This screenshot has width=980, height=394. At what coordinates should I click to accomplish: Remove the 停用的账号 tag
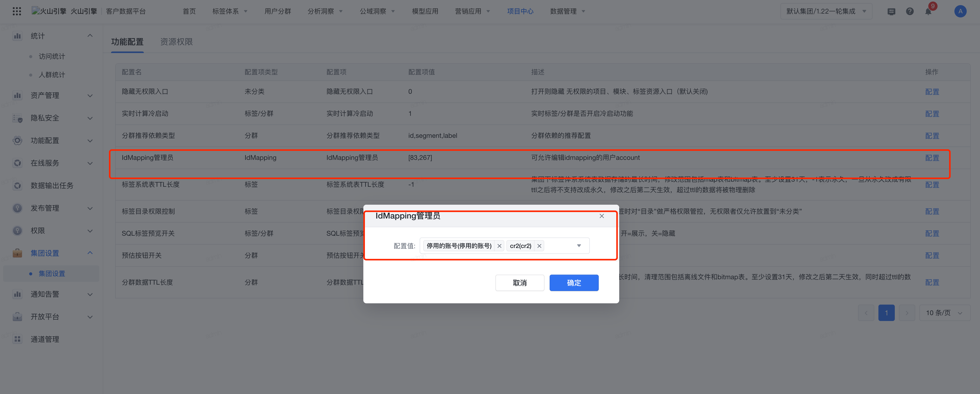[499, 246]
